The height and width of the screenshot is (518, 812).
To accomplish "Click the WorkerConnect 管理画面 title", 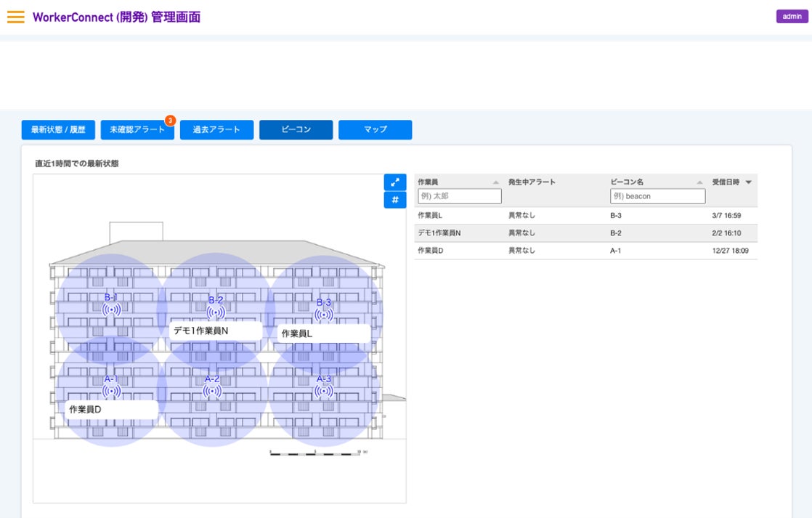I will [116, 17].
